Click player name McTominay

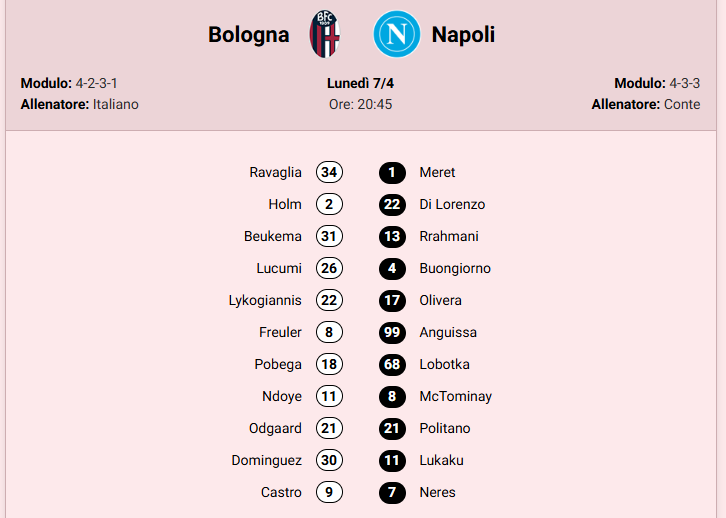coord(455,396)
